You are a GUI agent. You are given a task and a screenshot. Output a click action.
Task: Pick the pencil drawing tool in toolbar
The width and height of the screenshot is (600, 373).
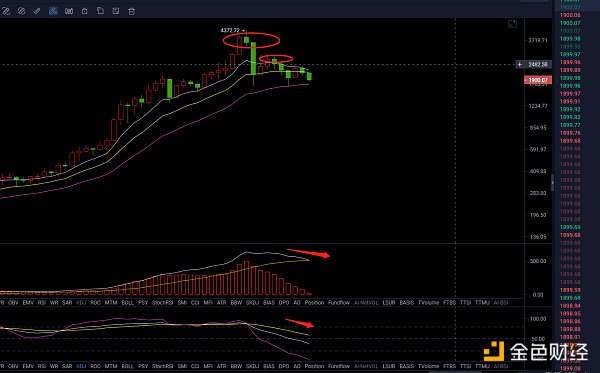37,11
